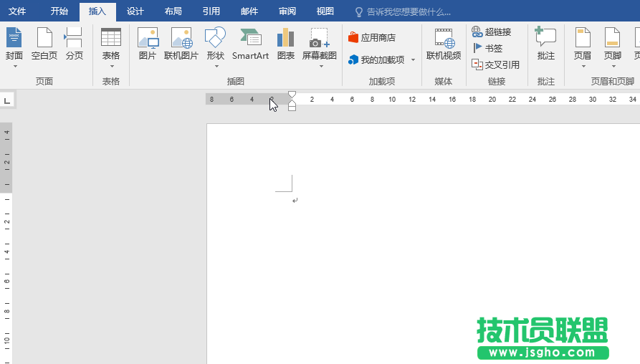The height and width of the screenshot is (364, 640).
Task: Switch to the Layout (布局) tab
Action: [x=173, y=11]
